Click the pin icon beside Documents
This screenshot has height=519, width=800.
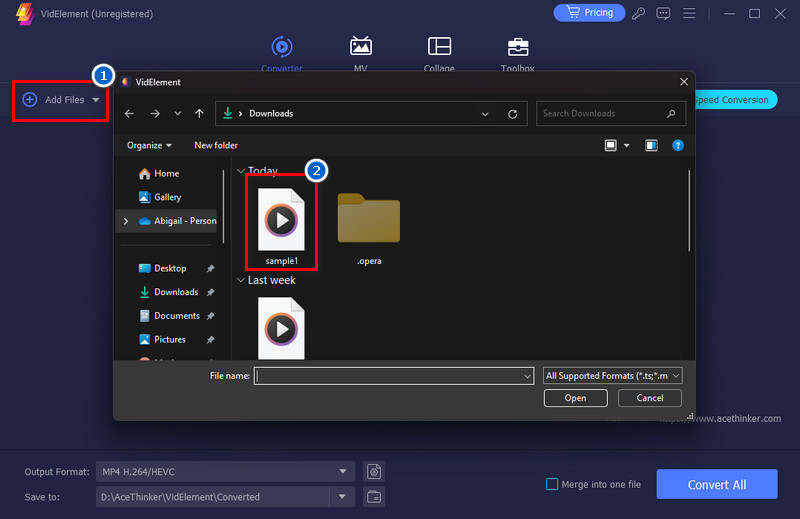click(210, 316)
